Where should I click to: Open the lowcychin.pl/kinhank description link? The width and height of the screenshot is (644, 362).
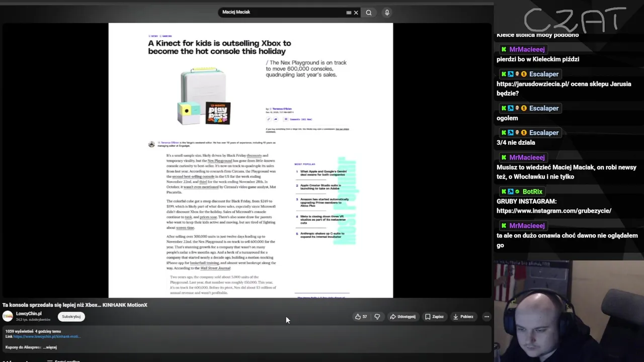click(47, 336)
